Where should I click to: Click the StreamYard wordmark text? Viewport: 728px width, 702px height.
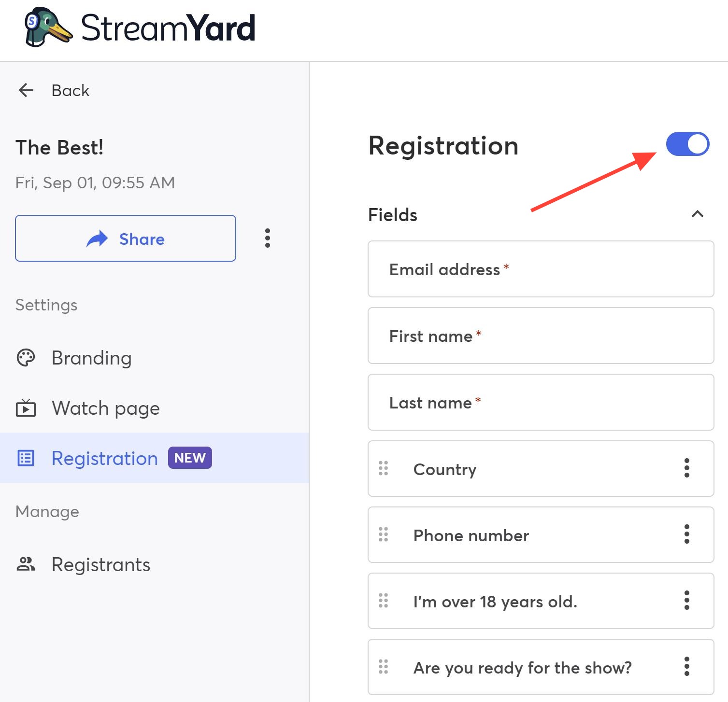click(x=168, y=28)
